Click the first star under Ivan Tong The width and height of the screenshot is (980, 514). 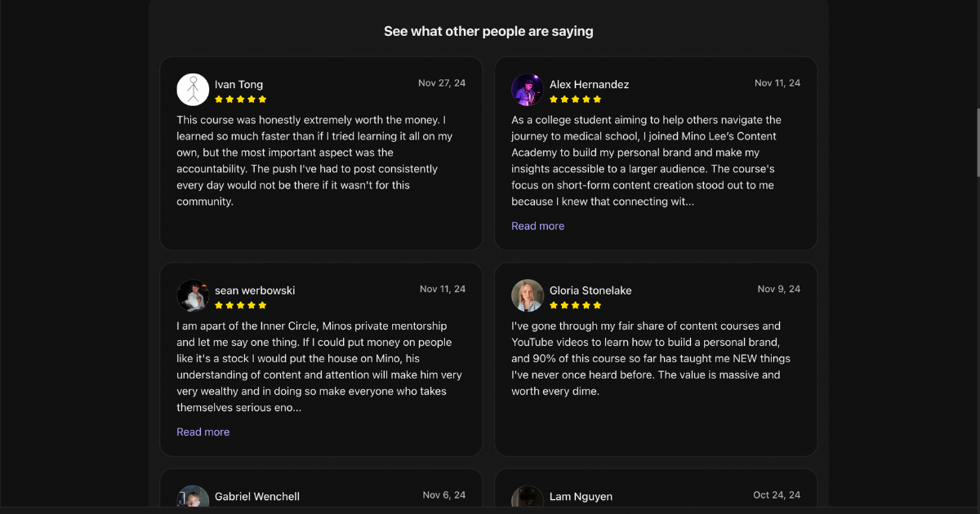click(219, 99)
